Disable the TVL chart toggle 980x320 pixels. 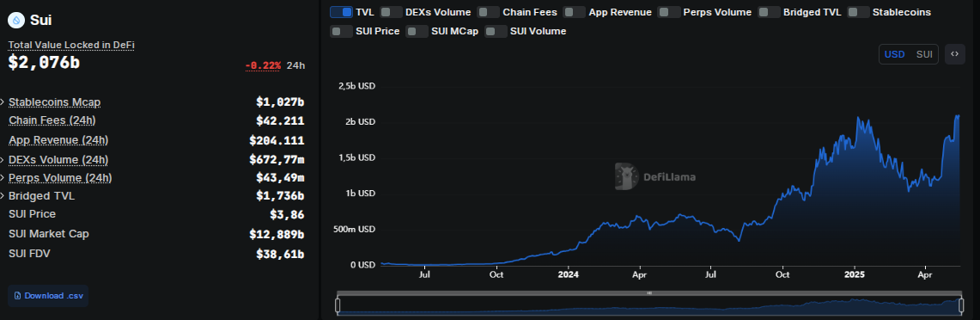341,12
